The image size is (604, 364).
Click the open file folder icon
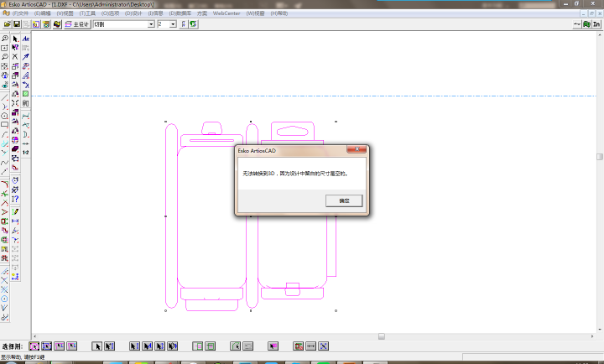pos(6,24)
